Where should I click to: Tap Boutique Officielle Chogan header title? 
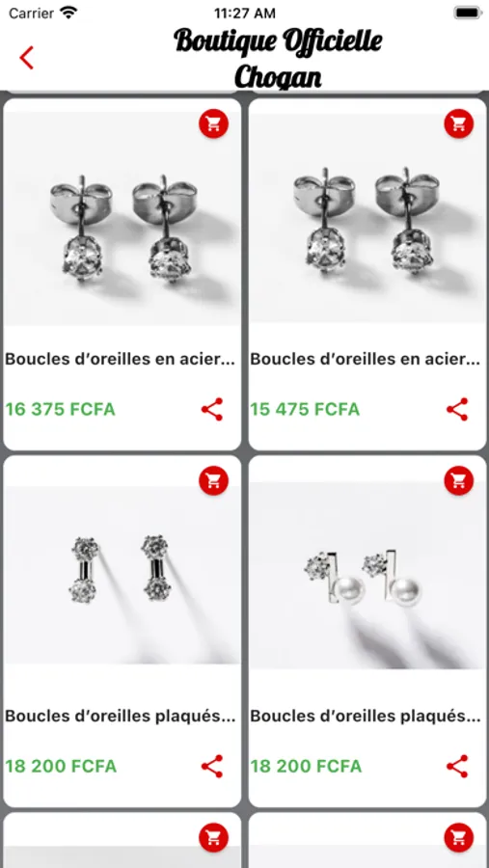(x=278, y=59)
